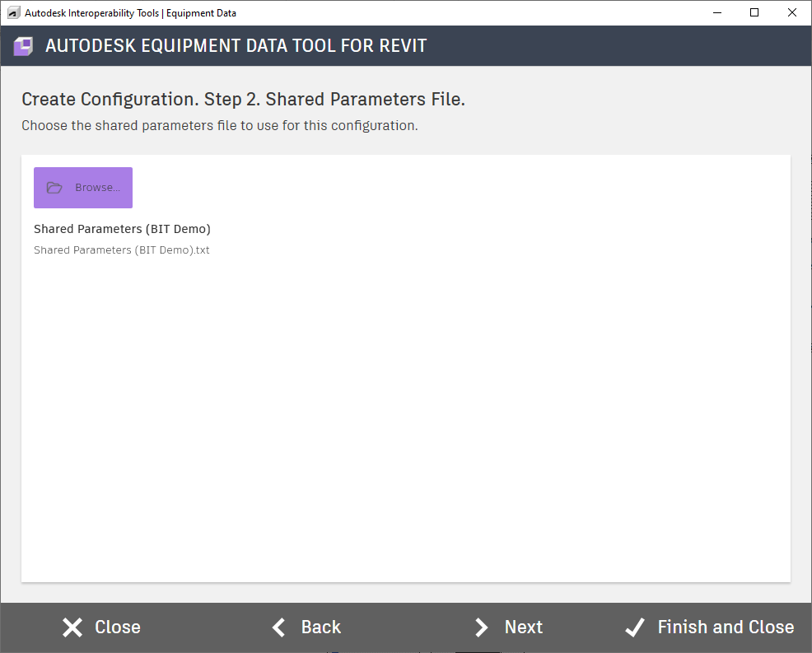Screen dimensions: 812x653
Task: Maximize the Equipment Data window
Action: click(x=754, y=13)
